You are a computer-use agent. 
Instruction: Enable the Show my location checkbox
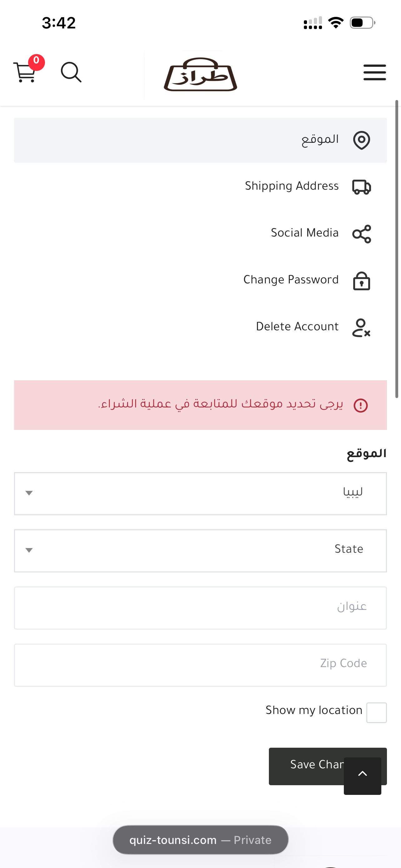coord(376,712)
